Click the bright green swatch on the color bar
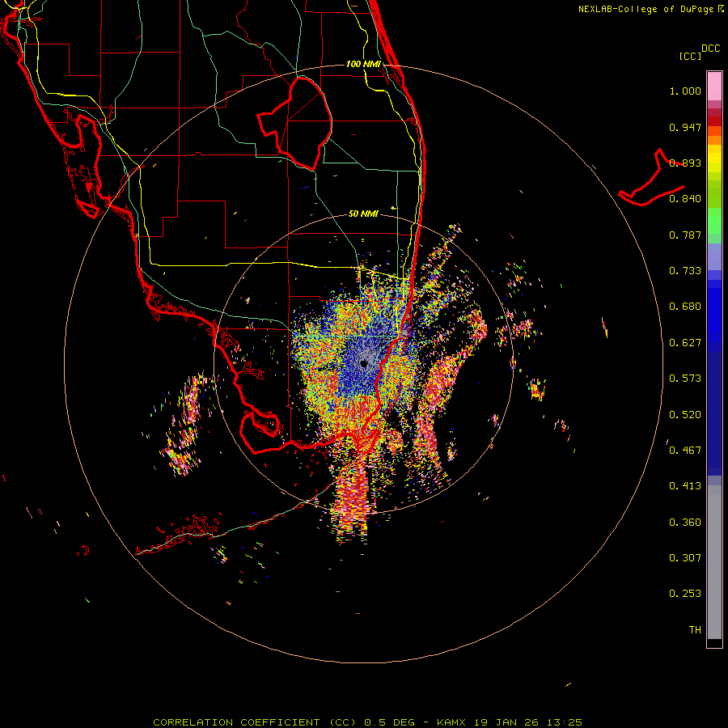 714,221
